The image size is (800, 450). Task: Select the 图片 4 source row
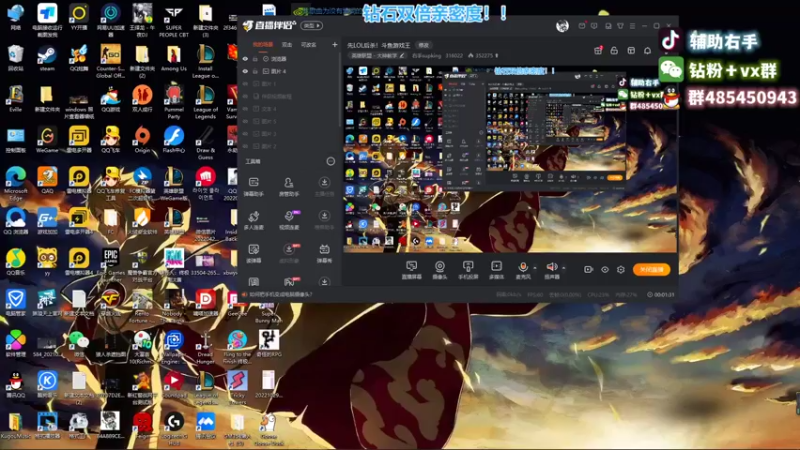(x=290, y=71)
